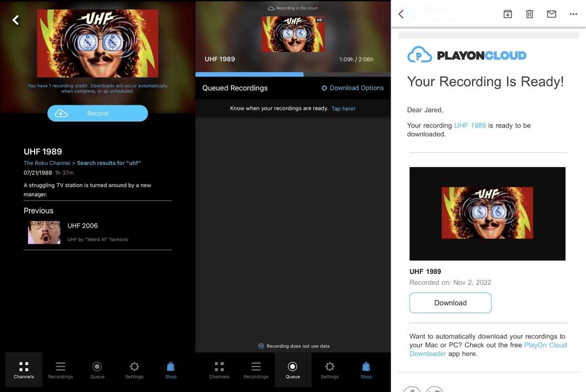The image size is (586, 392).
Task: Click the archive icon in email toolbar
Action: pos(507,14)
